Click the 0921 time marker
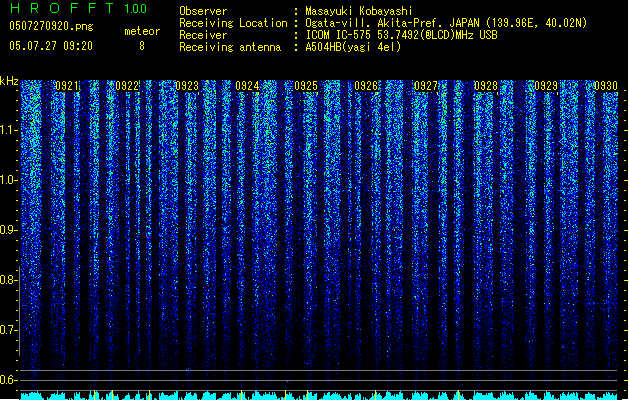Viewport: 629px width, 400px height. [67, 86]
